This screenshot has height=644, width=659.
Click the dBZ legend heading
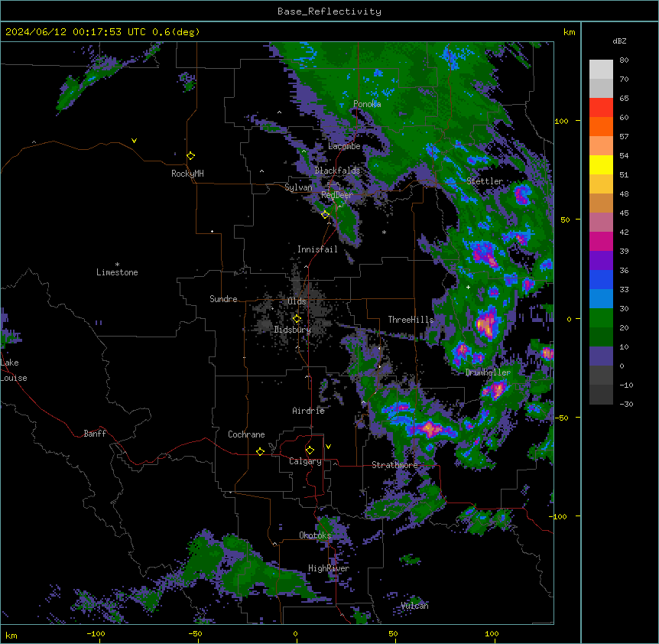point(619,41)
